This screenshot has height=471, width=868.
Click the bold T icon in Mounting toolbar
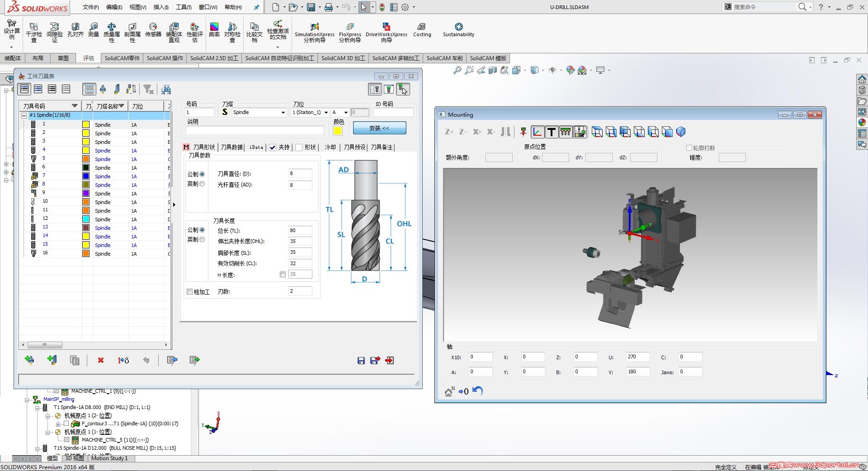point(552,132)
